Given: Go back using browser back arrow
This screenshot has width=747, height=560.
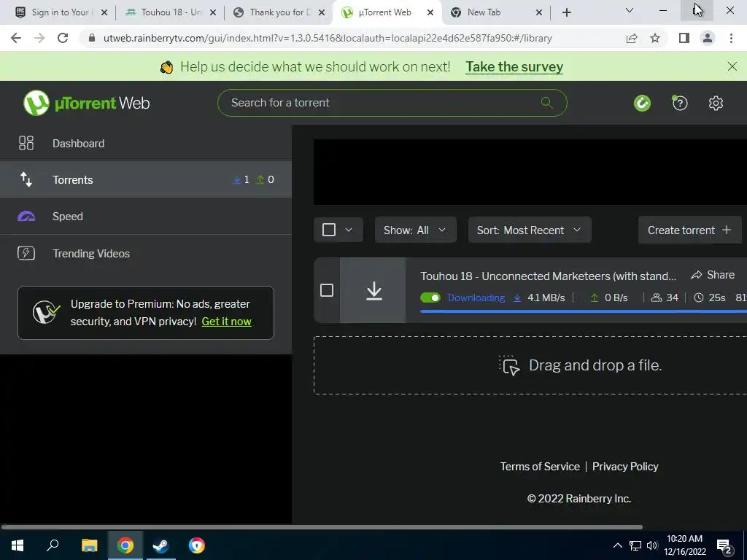Looking at the screenshot, I should coord(16,38).
